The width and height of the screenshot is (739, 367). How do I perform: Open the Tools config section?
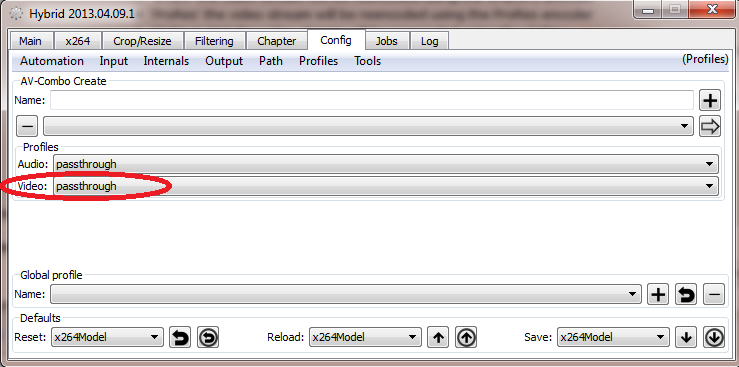click(368, 61)
